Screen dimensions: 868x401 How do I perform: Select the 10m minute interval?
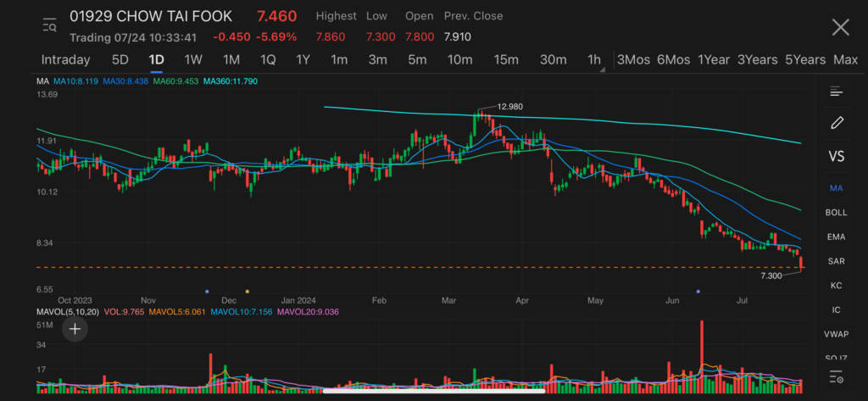460,60
